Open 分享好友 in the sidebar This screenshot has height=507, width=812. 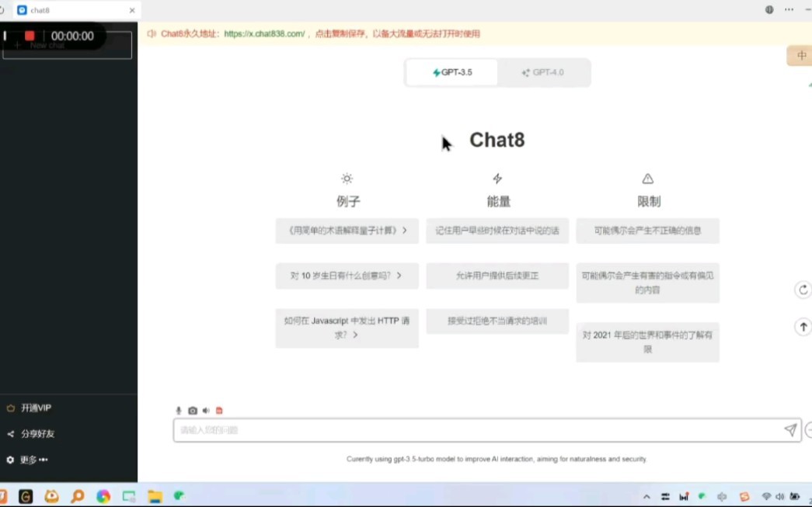point(38,434)
